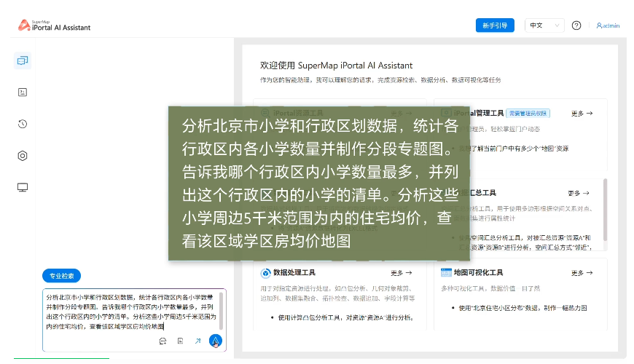
Task: Select the monitor display icon in sidebar
Action: pyautogui.click(x=23, y=188)
